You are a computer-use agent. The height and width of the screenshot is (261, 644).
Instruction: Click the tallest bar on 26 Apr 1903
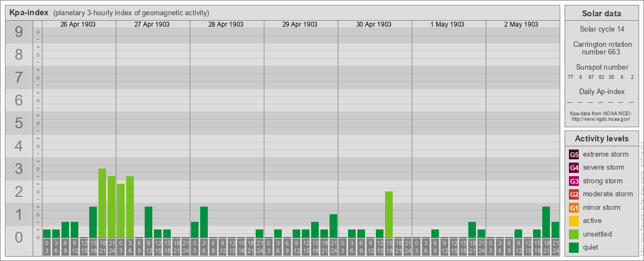[x=102, y=203]
